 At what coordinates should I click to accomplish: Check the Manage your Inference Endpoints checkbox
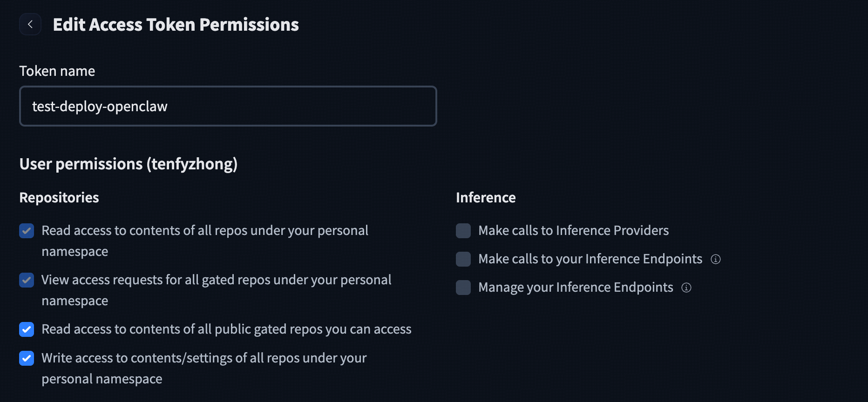[x=463, y=288]
